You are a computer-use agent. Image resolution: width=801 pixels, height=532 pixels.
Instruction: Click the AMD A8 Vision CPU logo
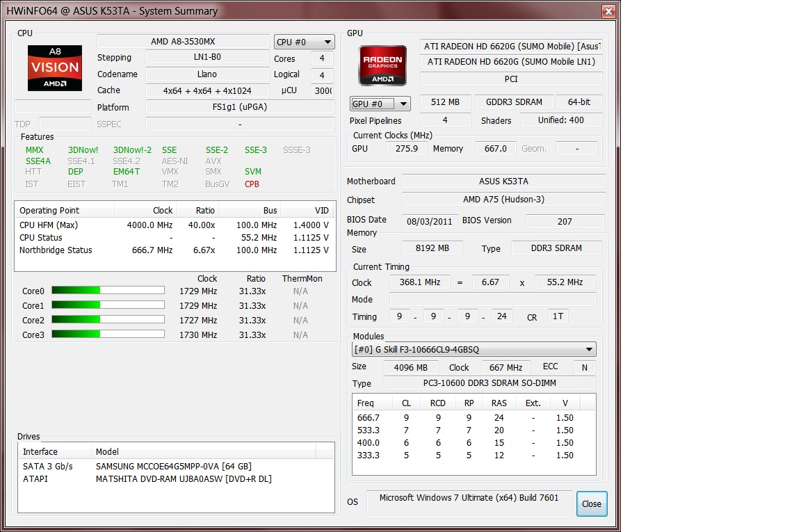coord(55,68)
